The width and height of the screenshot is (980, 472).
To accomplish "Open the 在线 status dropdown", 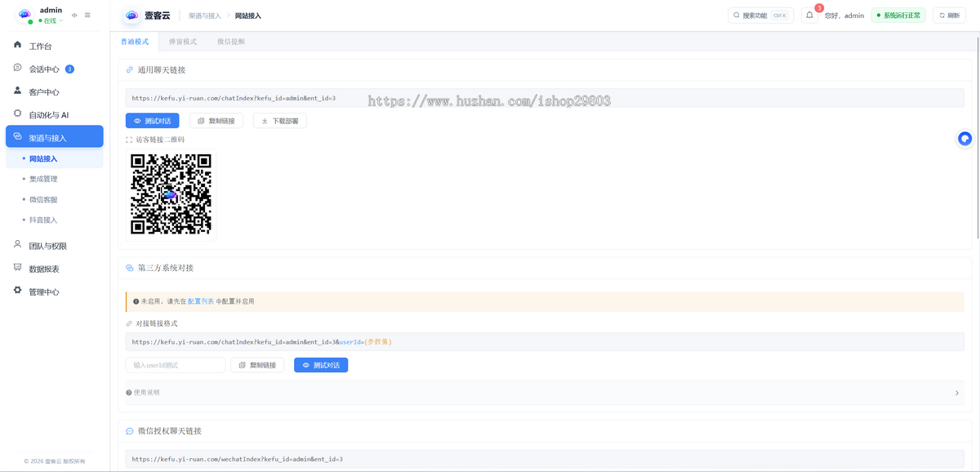I will coord(51,21).
